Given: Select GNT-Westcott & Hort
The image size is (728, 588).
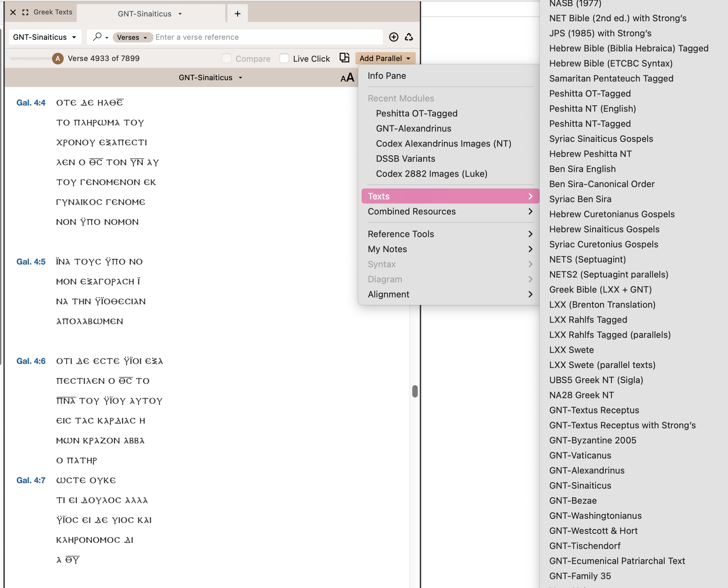Looking at the screenshot, I should click(x=593, y=531).
